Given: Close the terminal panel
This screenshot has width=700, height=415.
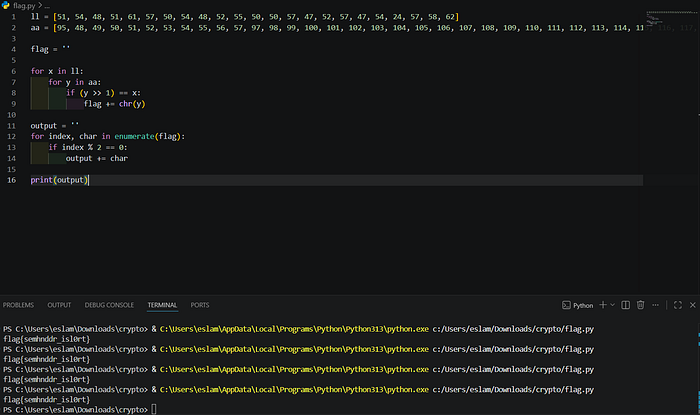Looking at the screenshot, I should pyautogui.click(x=693, y=305).
